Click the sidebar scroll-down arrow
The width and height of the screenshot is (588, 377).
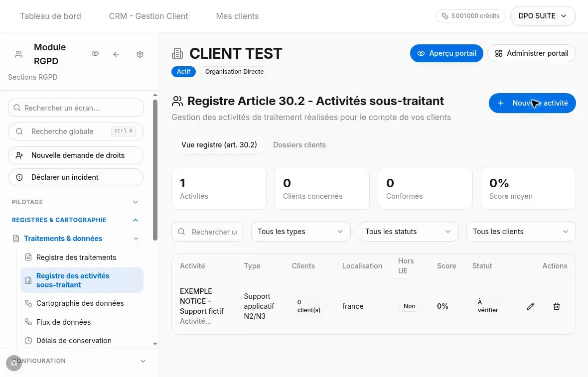click(x=155, y=344)
